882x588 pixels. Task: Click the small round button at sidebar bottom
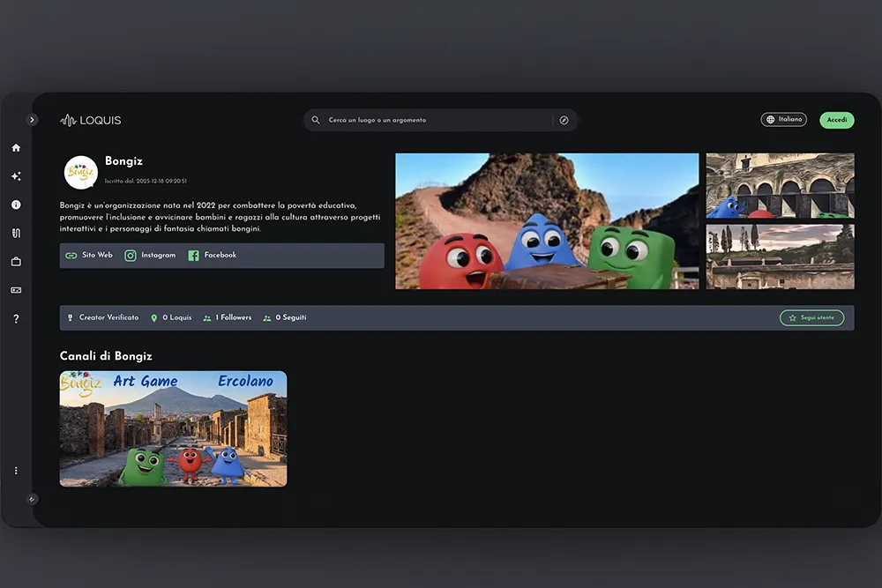[32, 499]
